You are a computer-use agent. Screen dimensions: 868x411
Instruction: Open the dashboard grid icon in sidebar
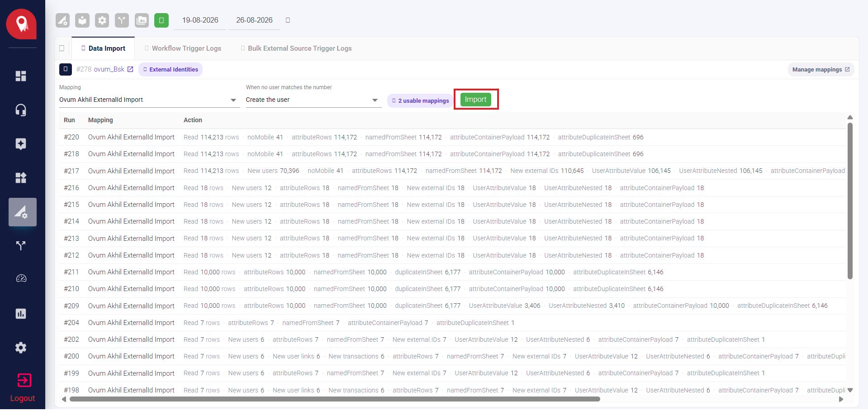(x=21, y=76)
